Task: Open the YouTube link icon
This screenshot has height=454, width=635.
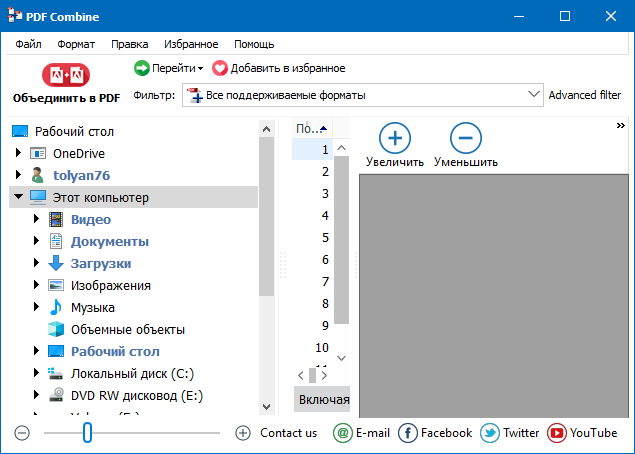Action: tap(555, 433)
